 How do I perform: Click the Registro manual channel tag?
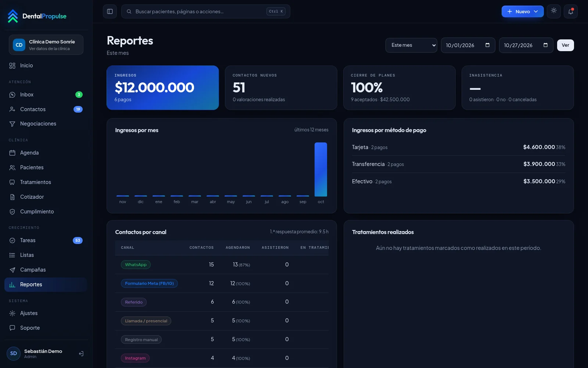(x=141, y=340)
